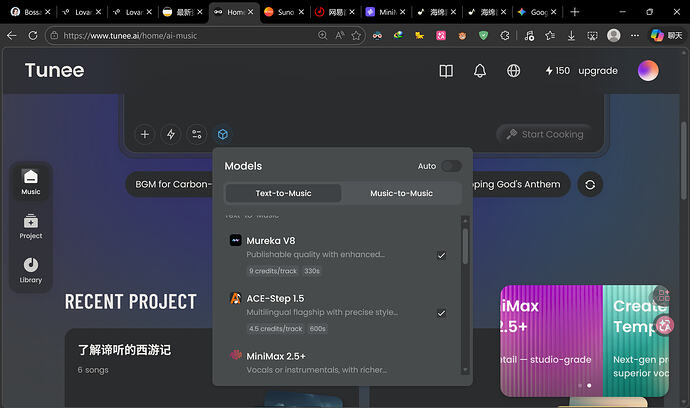Go to Music in the left sidebar

[x=31, y=182]
